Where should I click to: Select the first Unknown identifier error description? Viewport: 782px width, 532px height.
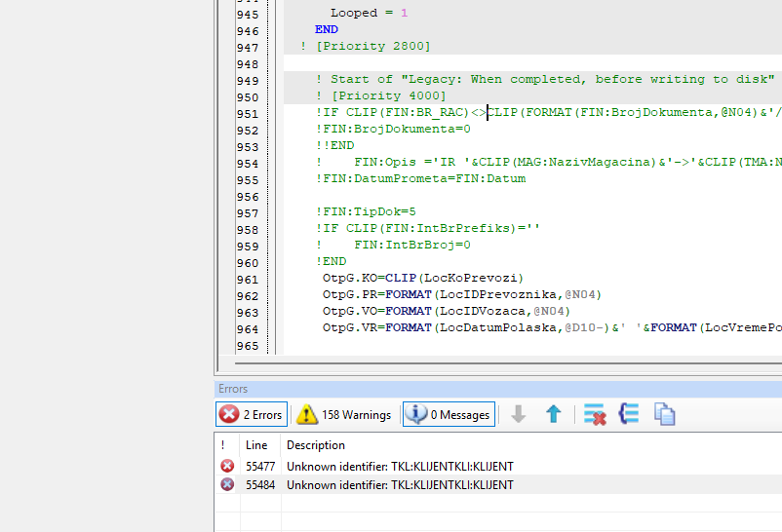pyautogui.click(x=400, y=467)
